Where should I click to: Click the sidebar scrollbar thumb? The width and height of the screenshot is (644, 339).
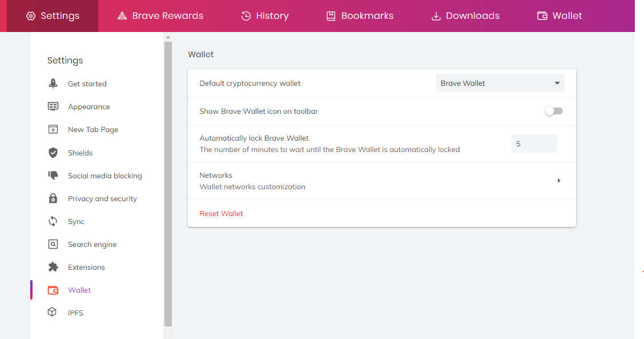[x=168, y=184]
